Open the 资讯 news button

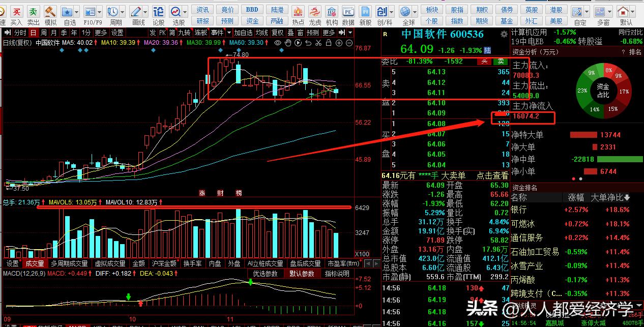[203, 10]
